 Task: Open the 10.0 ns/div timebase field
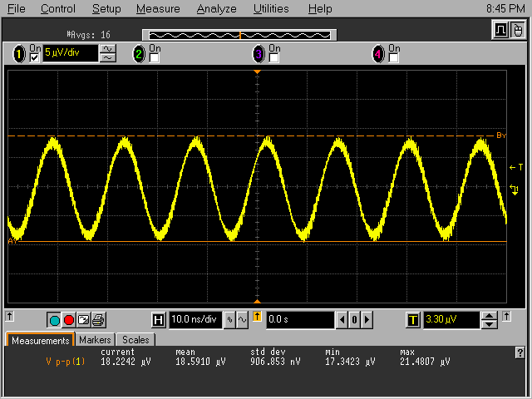coord(195,319)
